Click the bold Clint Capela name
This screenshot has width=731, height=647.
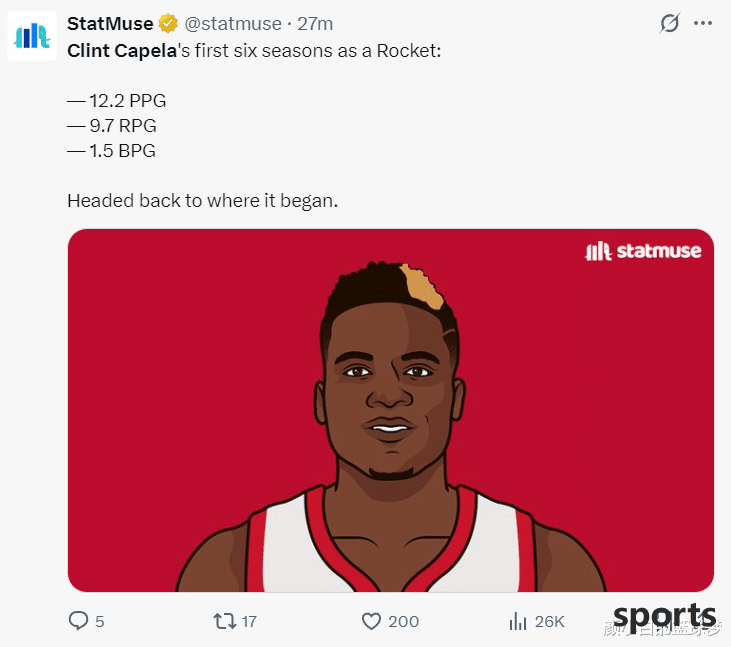tap(122, 51)
